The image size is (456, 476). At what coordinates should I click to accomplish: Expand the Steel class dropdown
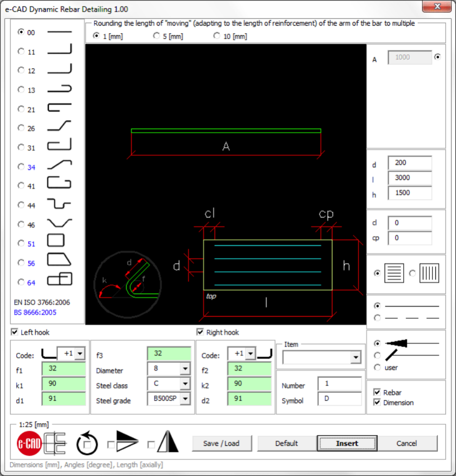(x=185, y=384)
